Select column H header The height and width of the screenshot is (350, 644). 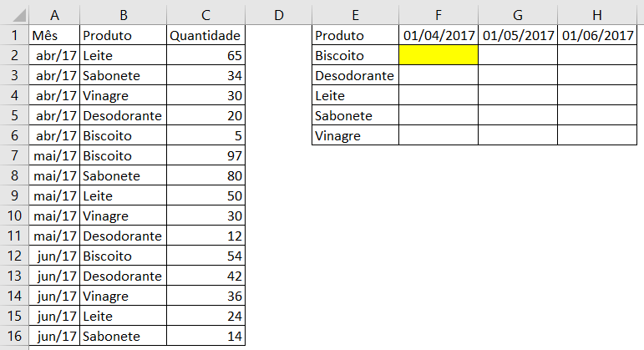(596, 13)
